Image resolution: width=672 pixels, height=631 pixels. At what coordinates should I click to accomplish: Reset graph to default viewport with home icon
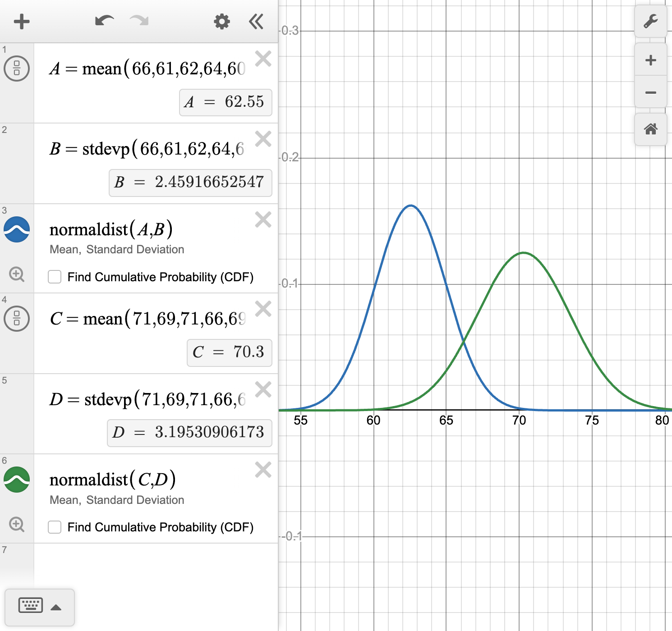(651, 130)
